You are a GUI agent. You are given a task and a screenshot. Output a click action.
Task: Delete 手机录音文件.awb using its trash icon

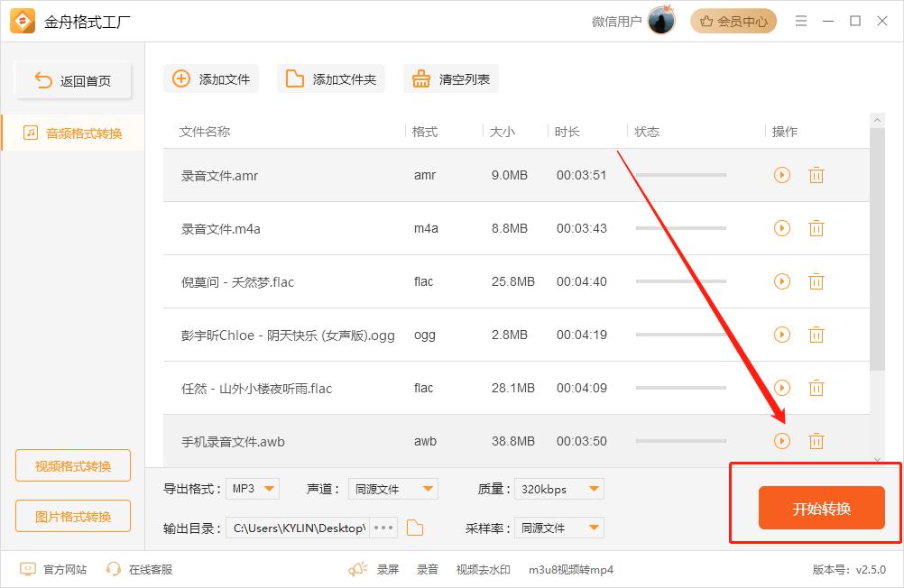click(816, 442)
